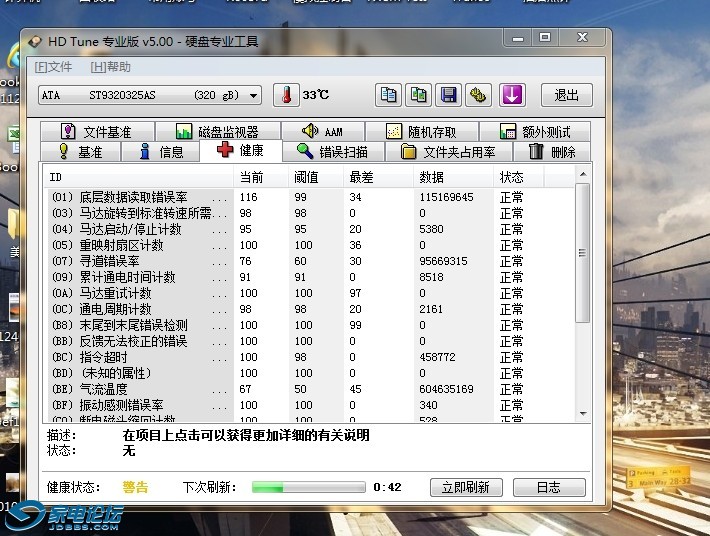Click the thermometer temperature icon

point(286,95)
